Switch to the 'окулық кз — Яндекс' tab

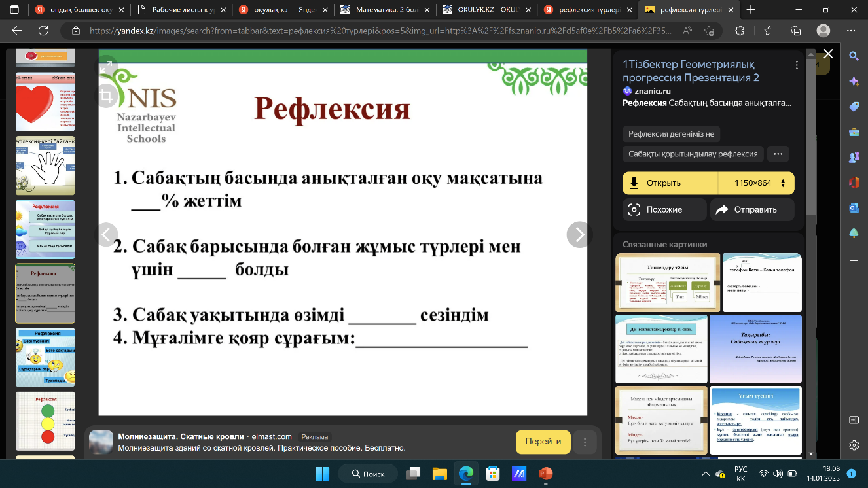click(282, 10)
